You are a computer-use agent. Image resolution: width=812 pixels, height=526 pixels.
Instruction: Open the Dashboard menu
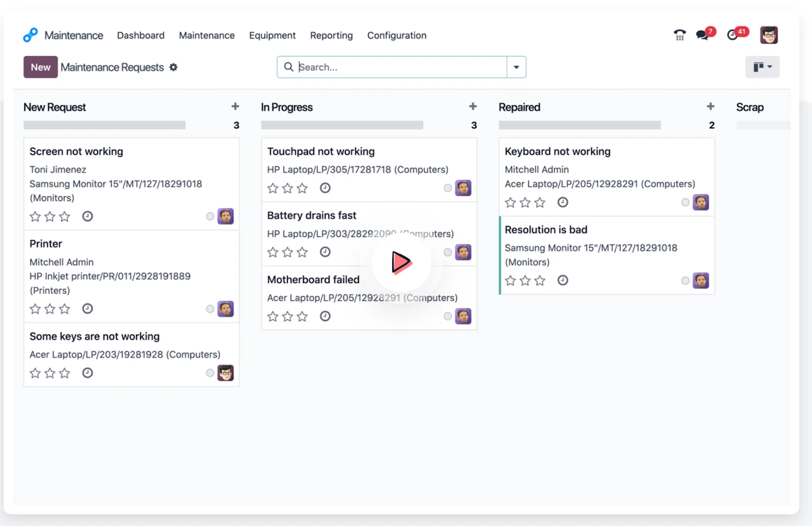click(x=141, y=36)
